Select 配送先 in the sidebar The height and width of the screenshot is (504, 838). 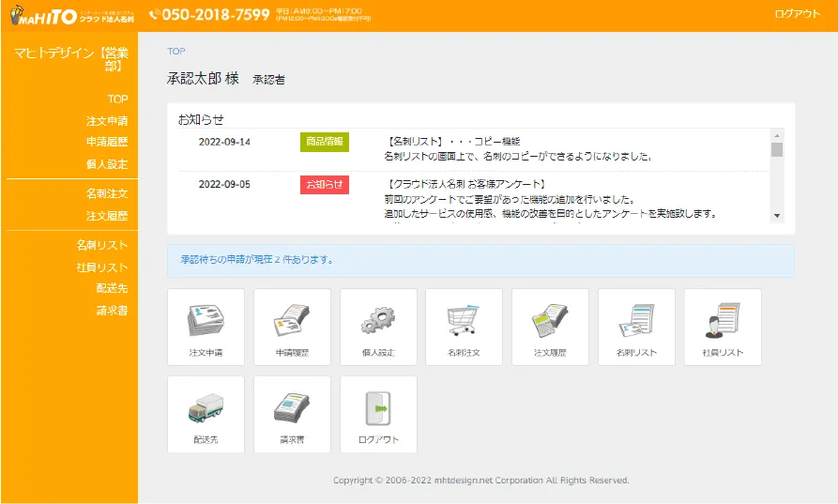[113, 288]
